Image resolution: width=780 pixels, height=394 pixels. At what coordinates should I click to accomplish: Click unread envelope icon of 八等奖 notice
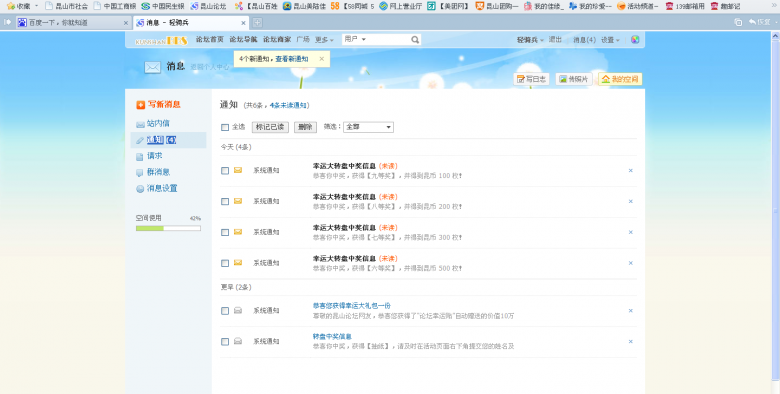(x=238, y=201)
